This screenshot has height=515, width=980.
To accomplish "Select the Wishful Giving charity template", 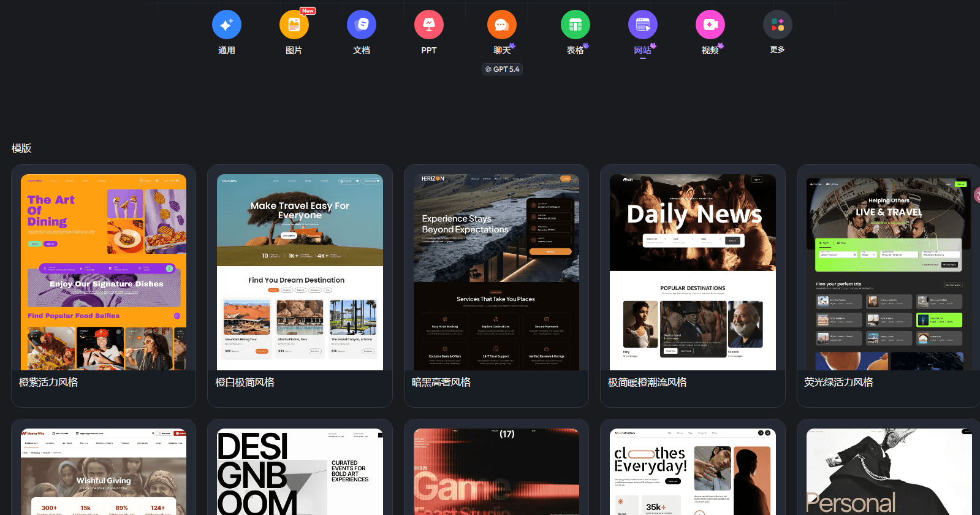I will [x=104, y=472].
